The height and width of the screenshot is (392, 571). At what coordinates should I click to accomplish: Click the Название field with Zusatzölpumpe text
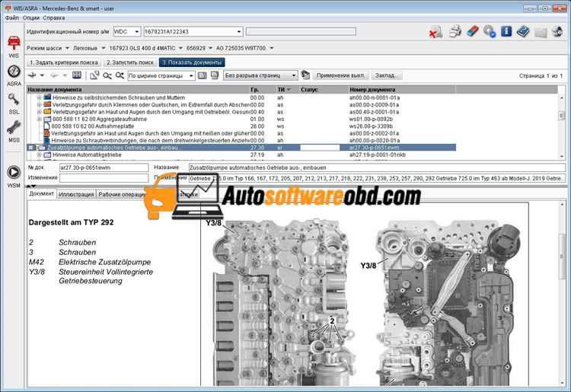[377, 167]
